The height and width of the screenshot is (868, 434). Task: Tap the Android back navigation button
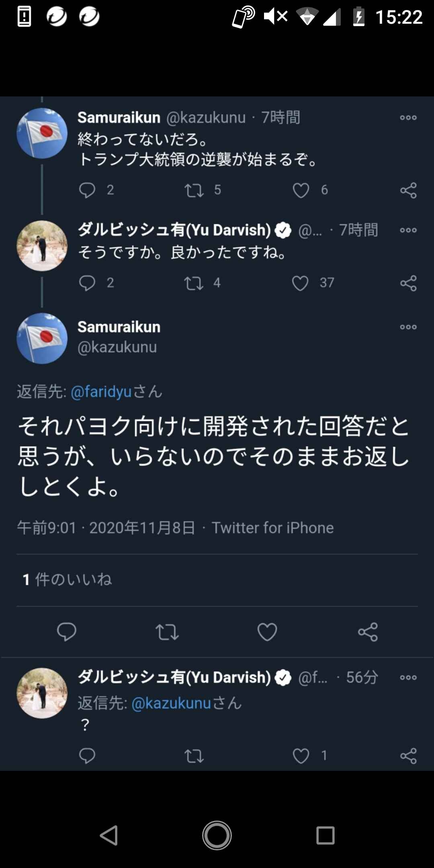108,836
